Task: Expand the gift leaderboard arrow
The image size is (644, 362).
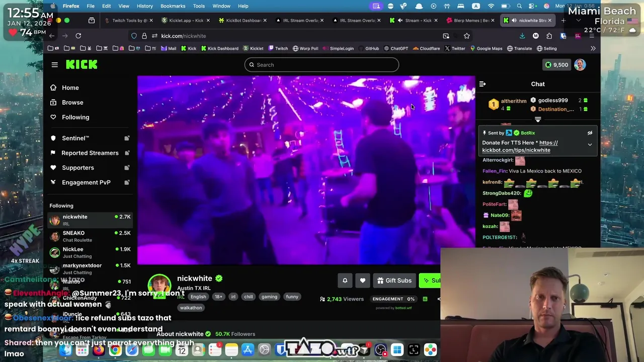Action: (x=538, y=120)
